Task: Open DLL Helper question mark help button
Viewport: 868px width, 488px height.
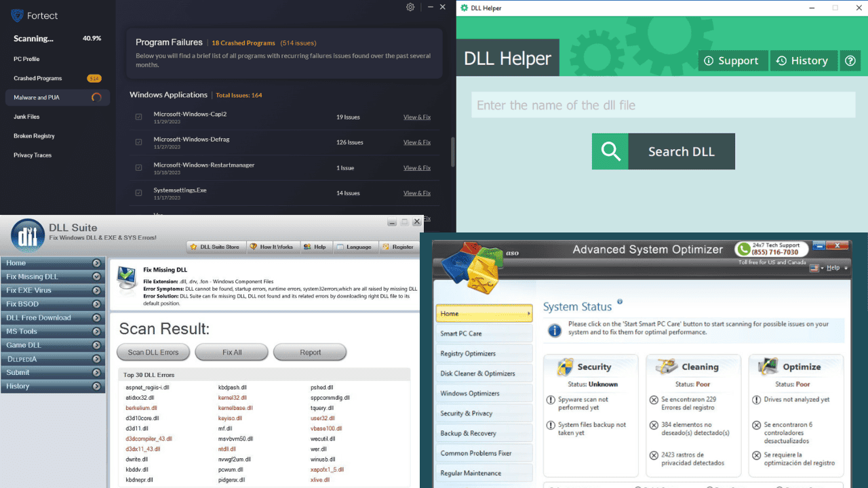Action: (x=850, y=60)
